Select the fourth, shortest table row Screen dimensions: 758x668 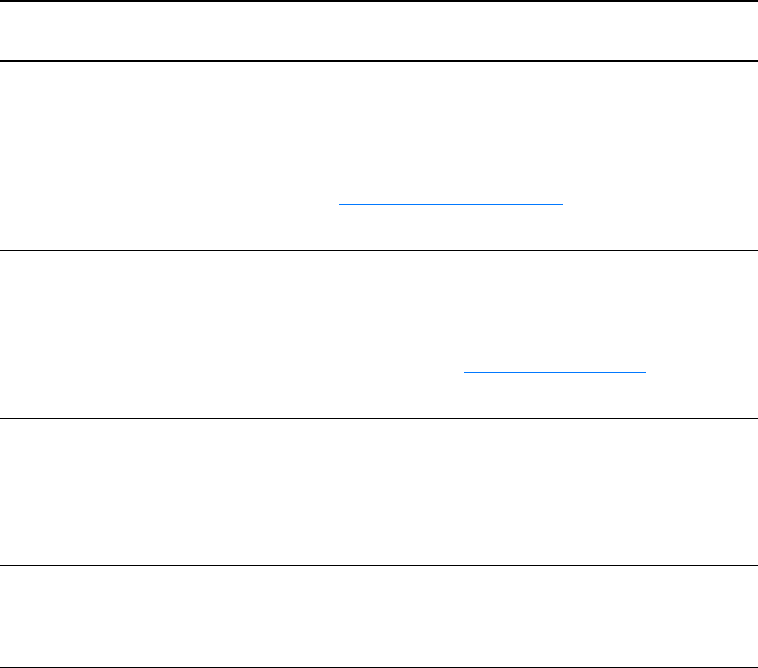coord(379,616)
